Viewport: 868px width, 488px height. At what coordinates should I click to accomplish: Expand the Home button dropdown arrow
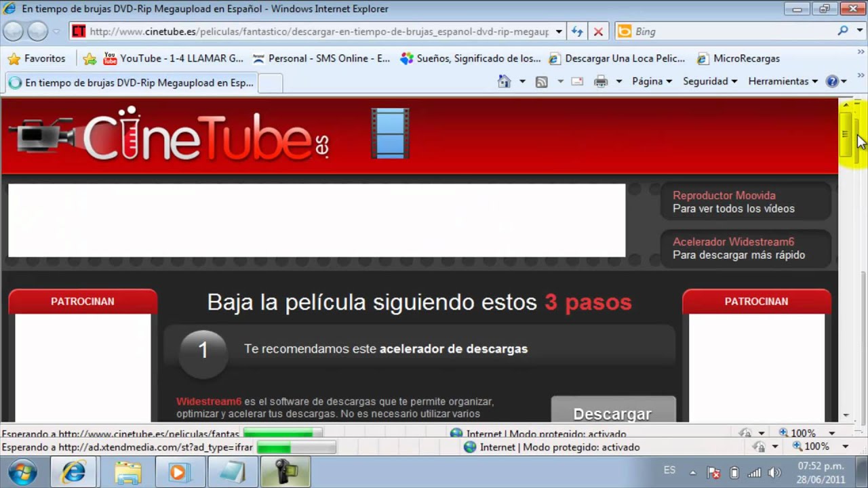(522, 81)
